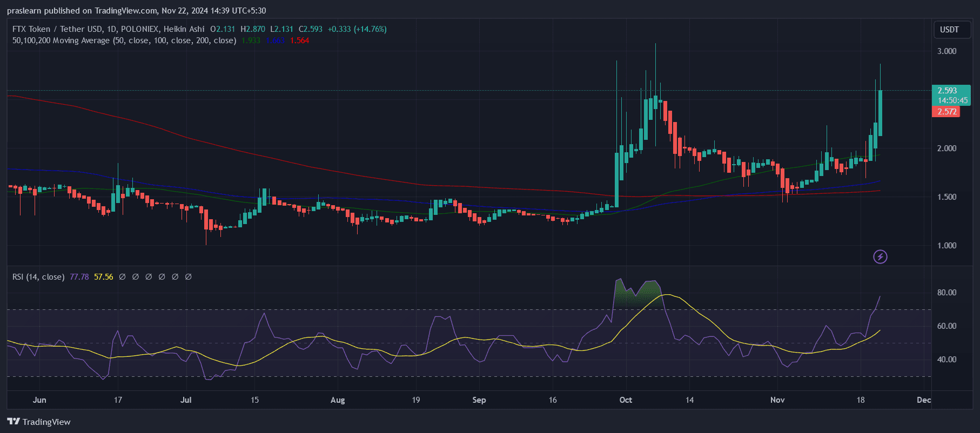Click the close price value C2.593
This screenshot has height=433, width=980.
pyautogui.click(x=311, y=29)
